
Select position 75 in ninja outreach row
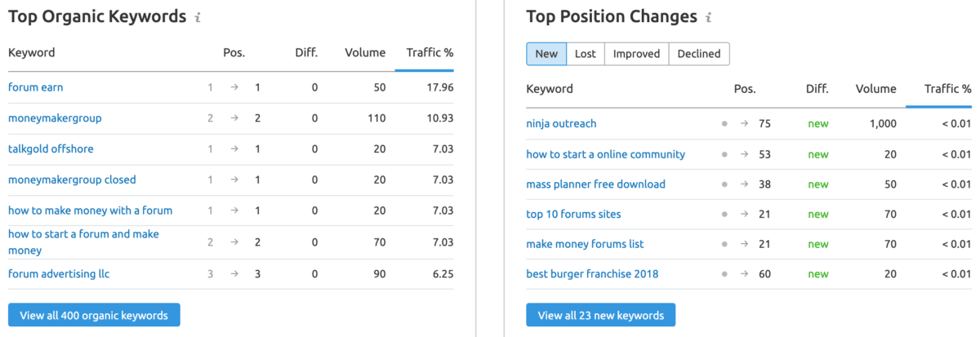point(764,124)
